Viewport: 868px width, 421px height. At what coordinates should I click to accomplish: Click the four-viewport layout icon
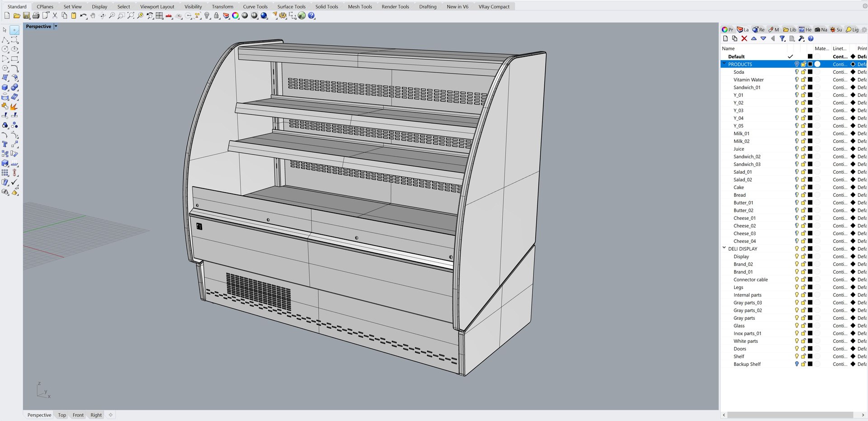(x=159, y=16)
